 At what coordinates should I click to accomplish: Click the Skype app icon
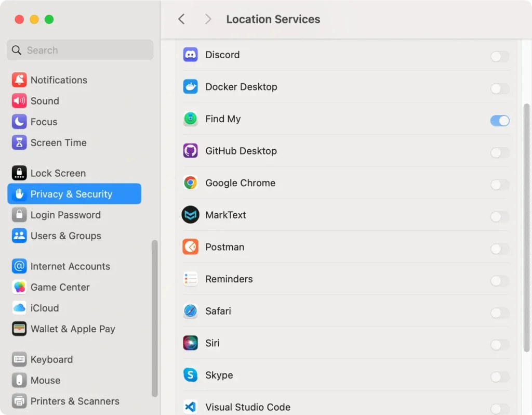click(x=190, y=375)
